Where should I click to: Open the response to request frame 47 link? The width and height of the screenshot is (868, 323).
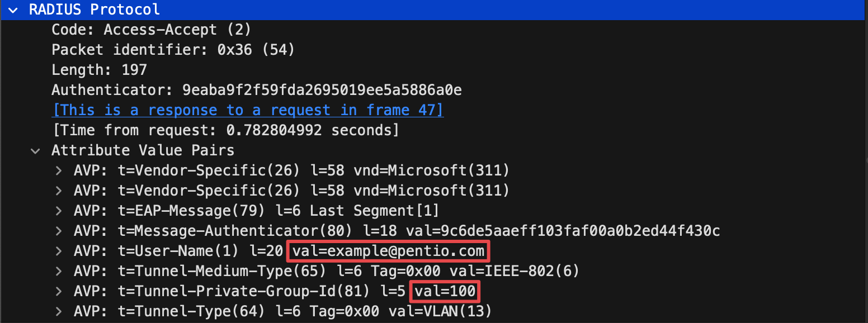click(x=247, y=110)
